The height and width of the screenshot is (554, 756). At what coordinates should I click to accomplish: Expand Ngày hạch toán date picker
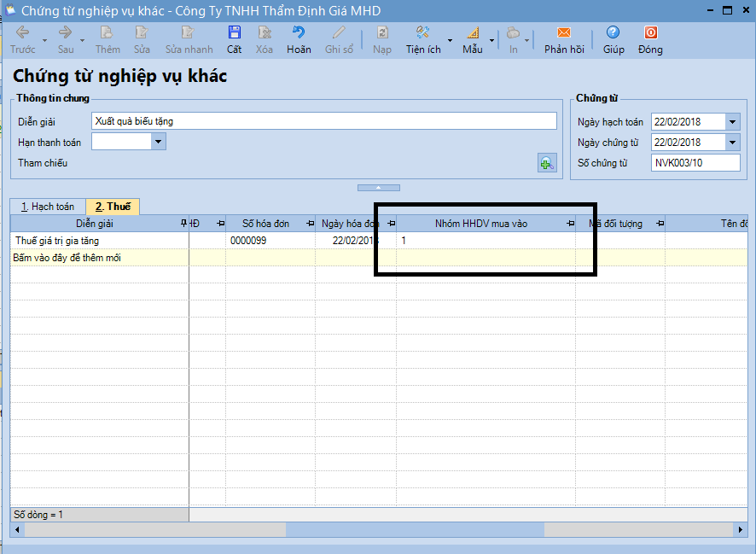coord(733,122)
